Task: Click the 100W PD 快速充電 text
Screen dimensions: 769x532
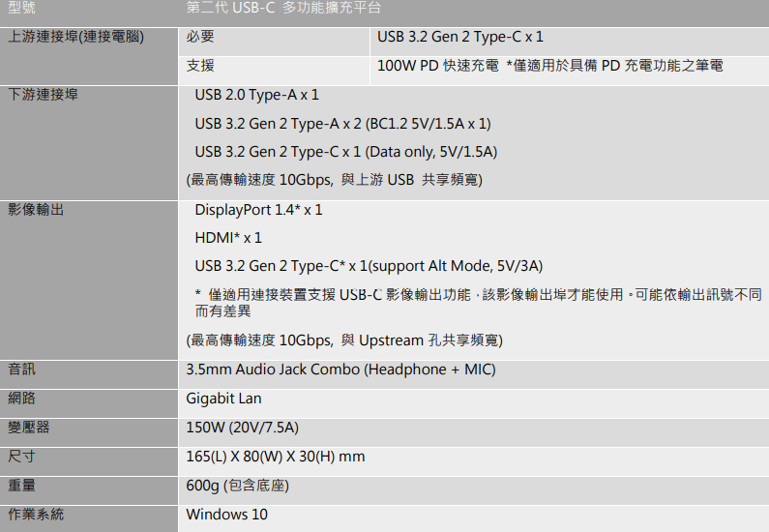Action: [438, 67]
